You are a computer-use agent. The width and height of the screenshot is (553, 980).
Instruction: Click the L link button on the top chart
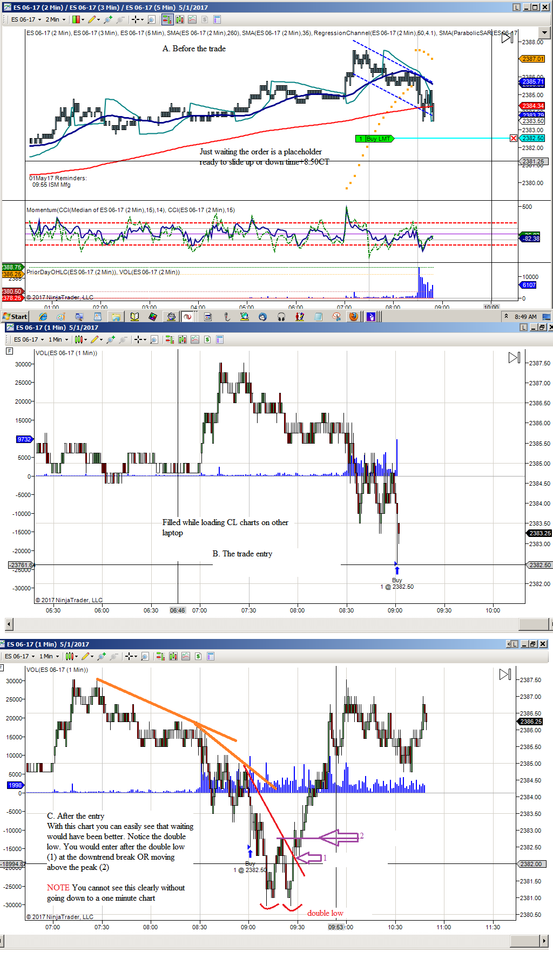click(x=516, y=7)
